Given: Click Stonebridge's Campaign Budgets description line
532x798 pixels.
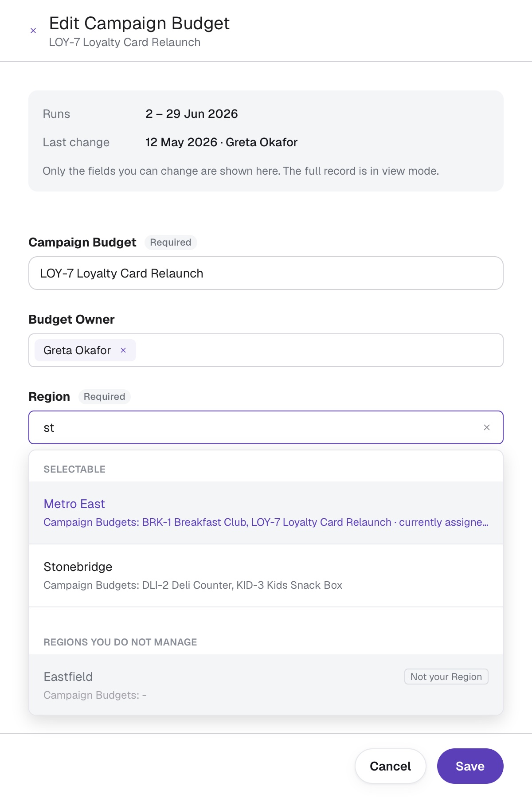Looking at the screenshot, I should pos(193,585).
